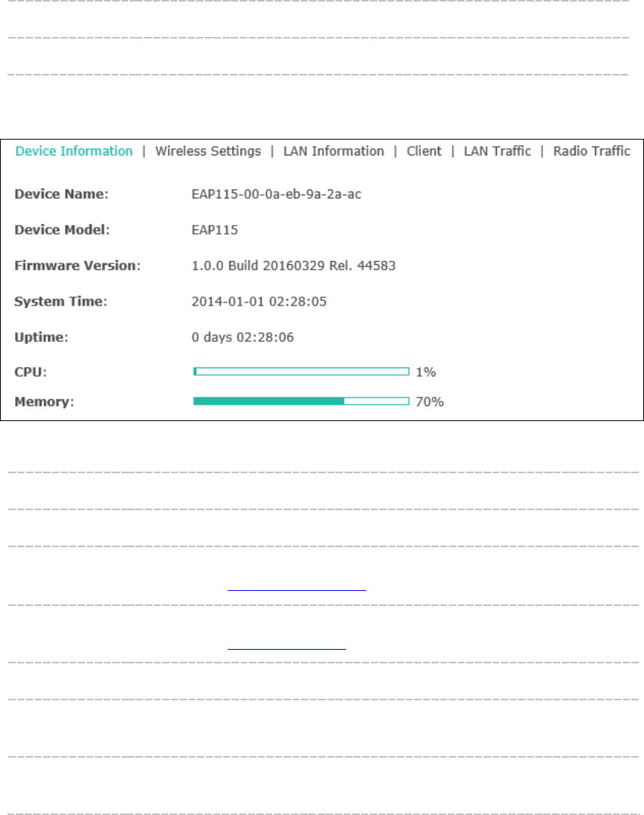Click the System Time label
This screenshot has height=815, width=644.
(x=61, y=301)
